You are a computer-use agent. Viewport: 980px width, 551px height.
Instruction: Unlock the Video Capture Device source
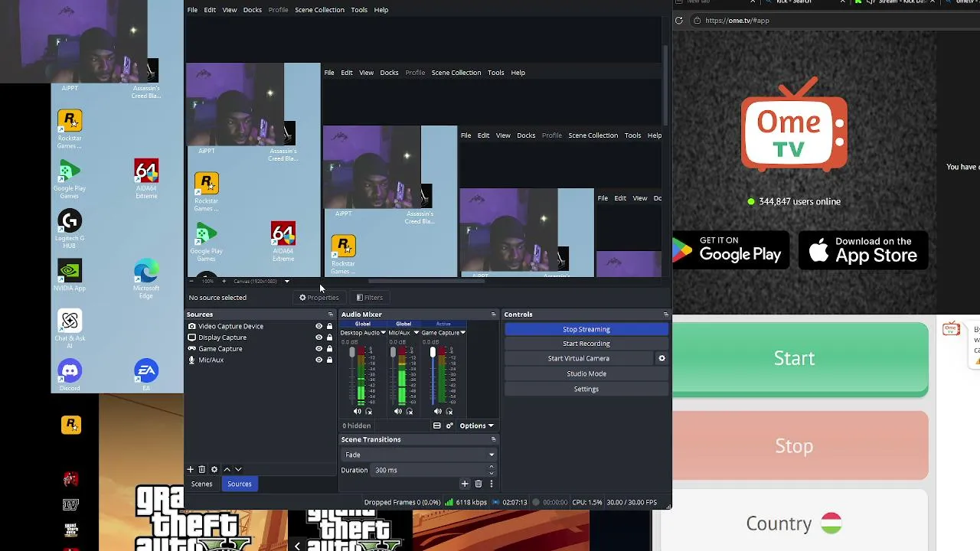(x=330, y=326)
